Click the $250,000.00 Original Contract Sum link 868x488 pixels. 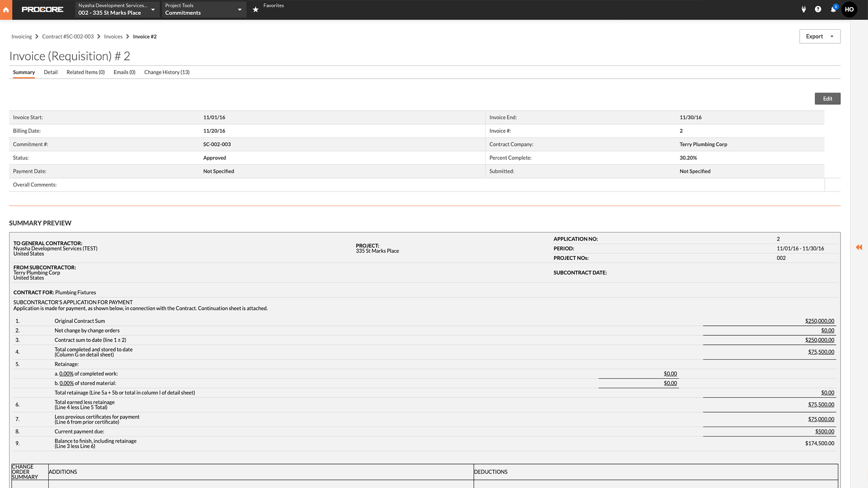point(819,321)
